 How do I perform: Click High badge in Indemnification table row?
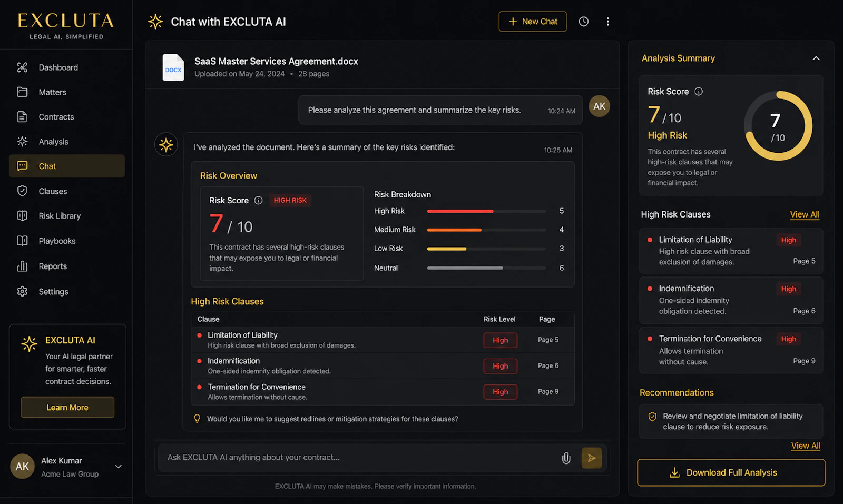(501, 366)
